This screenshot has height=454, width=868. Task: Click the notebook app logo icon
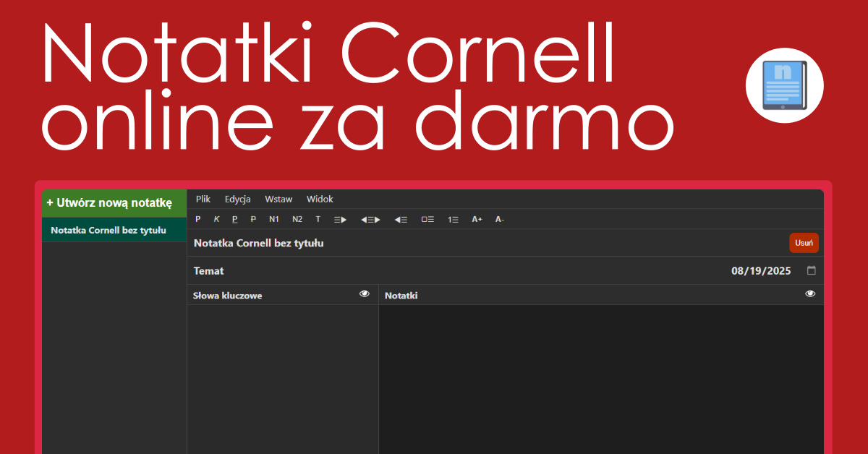pyautogui.click(x=785, y=85)
